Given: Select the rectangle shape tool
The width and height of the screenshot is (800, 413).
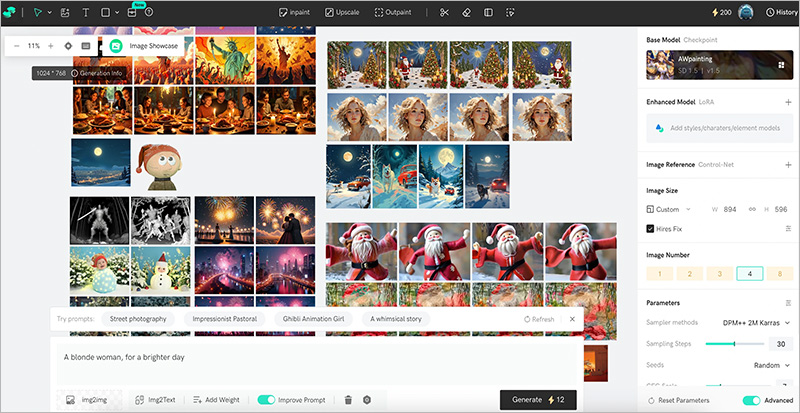Looking at the screenshot, I should coord(106,12).
